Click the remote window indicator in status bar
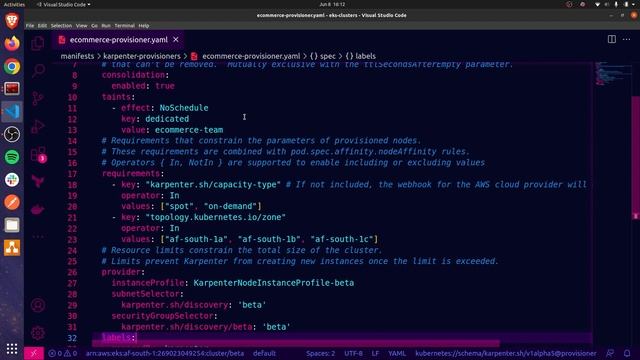The height and width of the screenshot is (360, 640). pyautogui.click(x=34, y=353)
